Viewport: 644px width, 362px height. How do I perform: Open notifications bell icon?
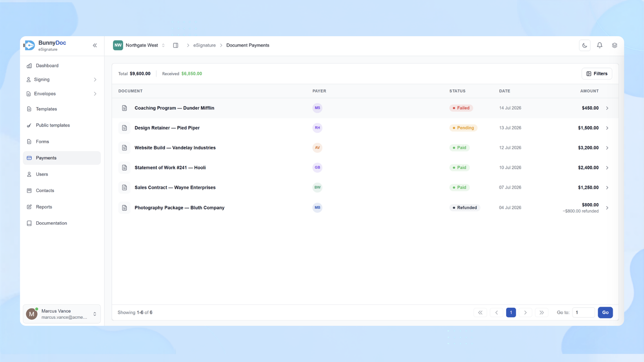coord(600,45)
